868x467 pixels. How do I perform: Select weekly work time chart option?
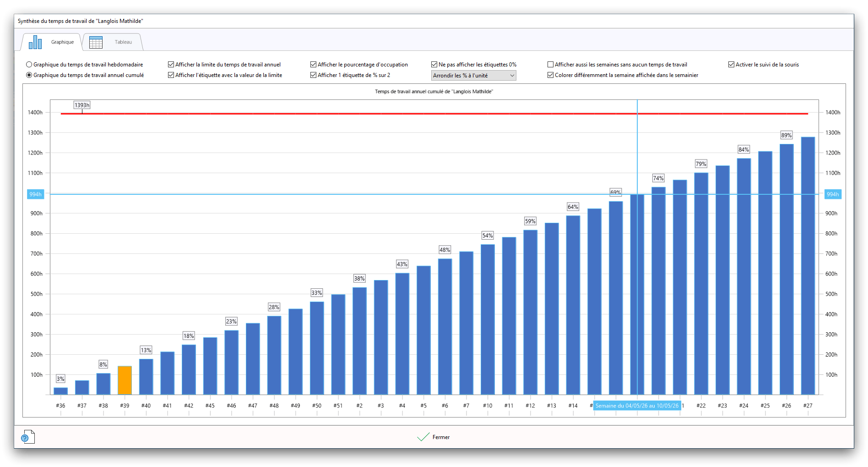pos(29,65)
